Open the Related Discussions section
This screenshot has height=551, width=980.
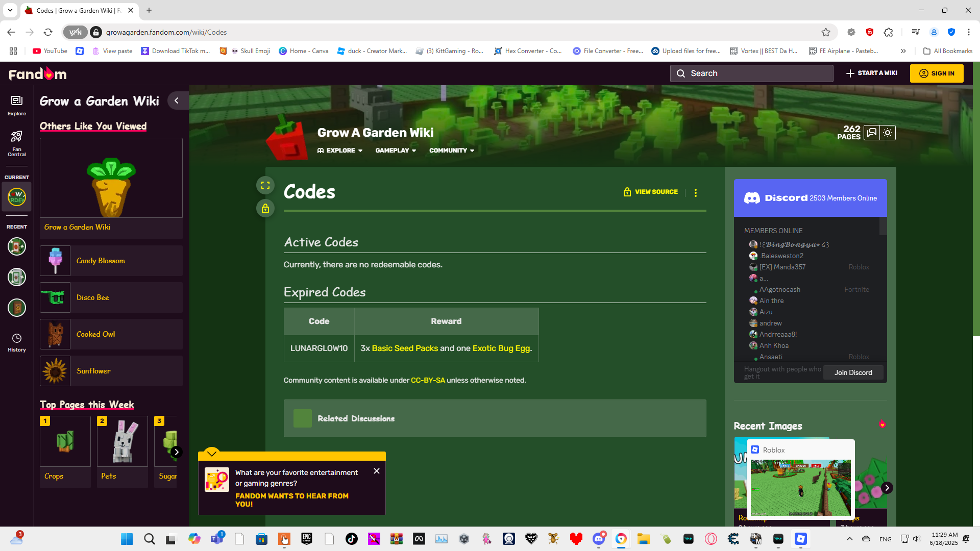coord(495,418)
